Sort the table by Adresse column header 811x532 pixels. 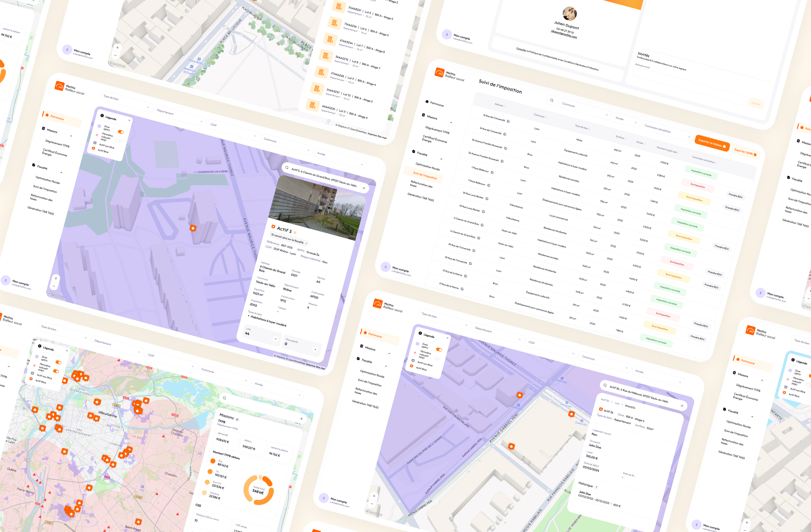pos(500,105)
